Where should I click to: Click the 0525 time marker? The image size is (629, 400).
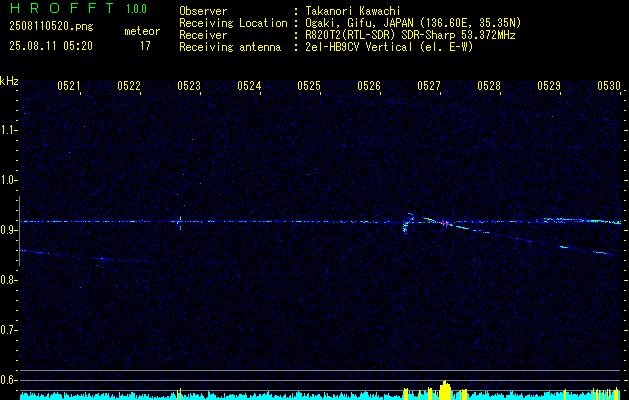click(x=309, y=85)
